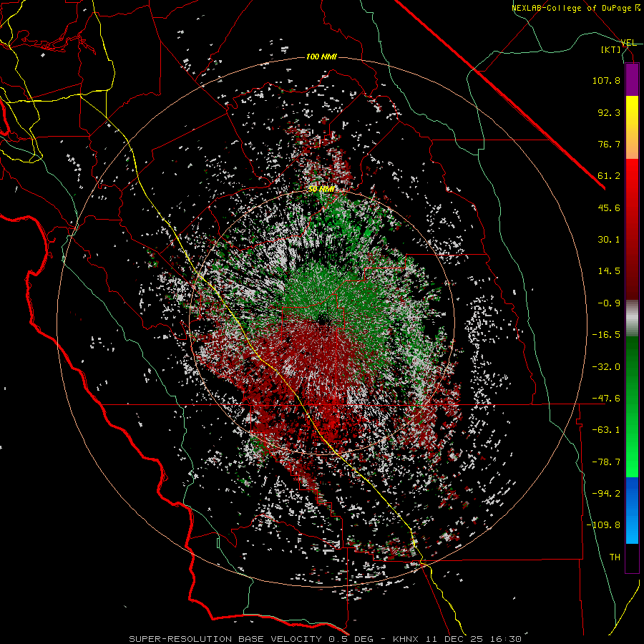The image size is (644, 644).
Task: Click the -16.5 velocity scale value
Action: coord(606,335)
